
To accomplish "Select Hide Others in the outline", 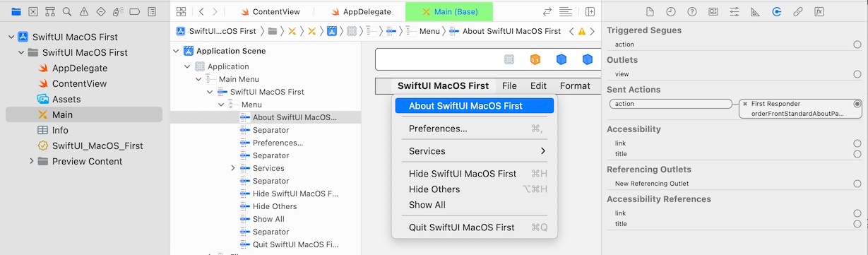I will [275, 206].
